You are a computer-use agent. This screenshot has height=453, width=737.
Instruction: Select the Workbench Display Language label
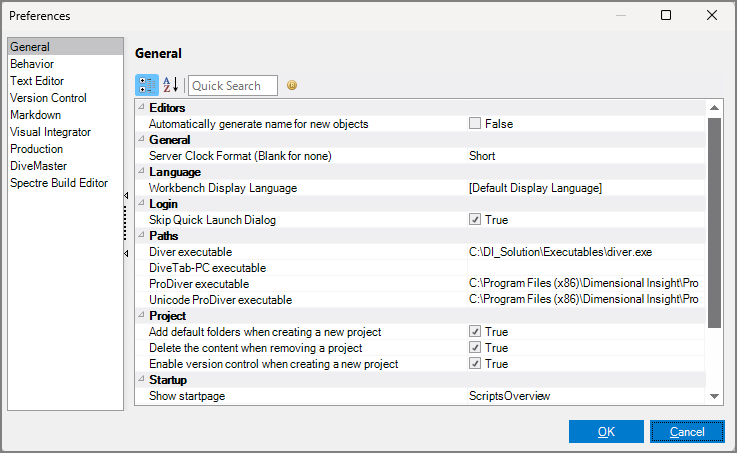pos(223,188)
